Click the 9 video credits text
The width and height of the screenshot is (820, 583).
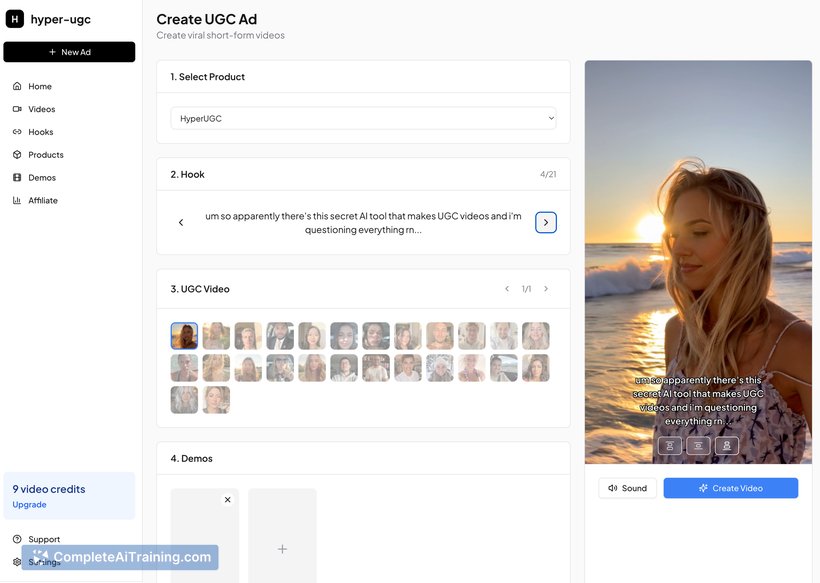coord(49,489)
